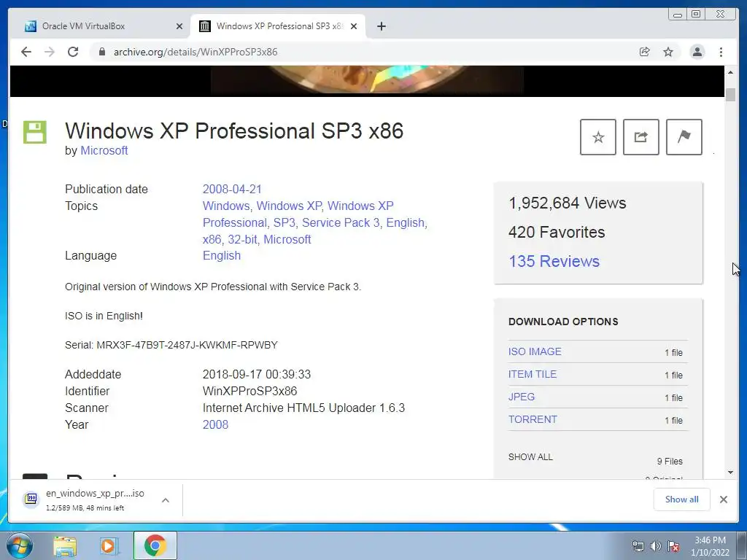Click Show all downloads button
The width and height of the screenshot is (747, 560).
click(682, 499)
